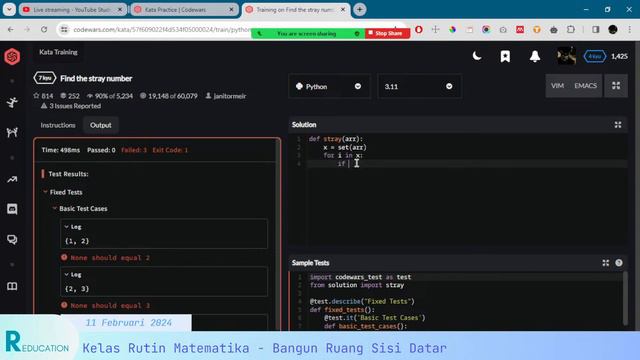
Task: Open the bookmark collections icon
Action: click(x=505, y=56)
